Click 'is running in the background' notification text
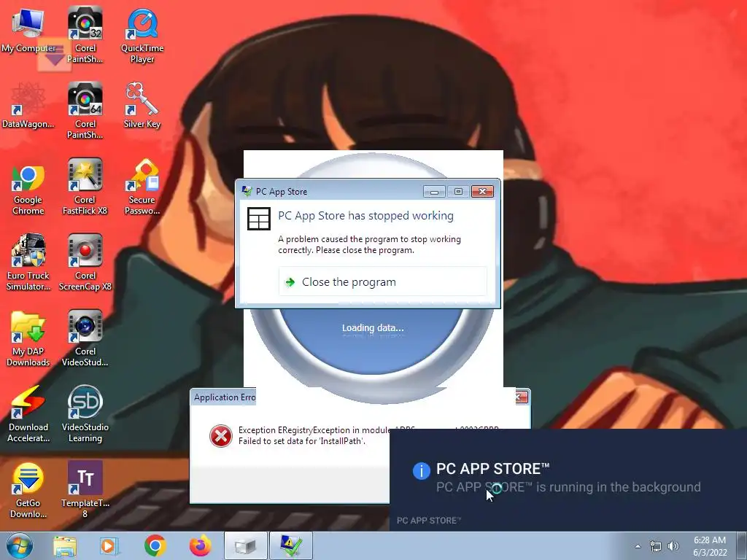Screen dimensions: 747x560 pyautogui.click(x=619, y=487)
